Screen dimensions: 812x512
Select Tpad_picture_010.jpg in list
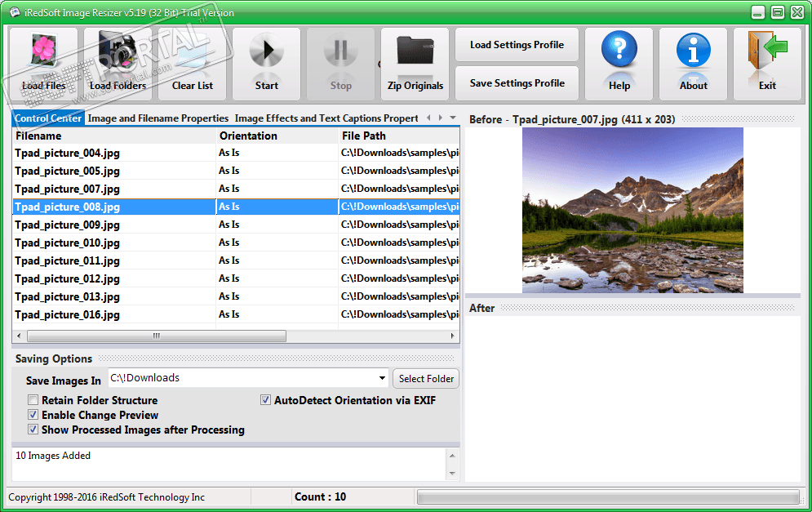tap(236, 243)
